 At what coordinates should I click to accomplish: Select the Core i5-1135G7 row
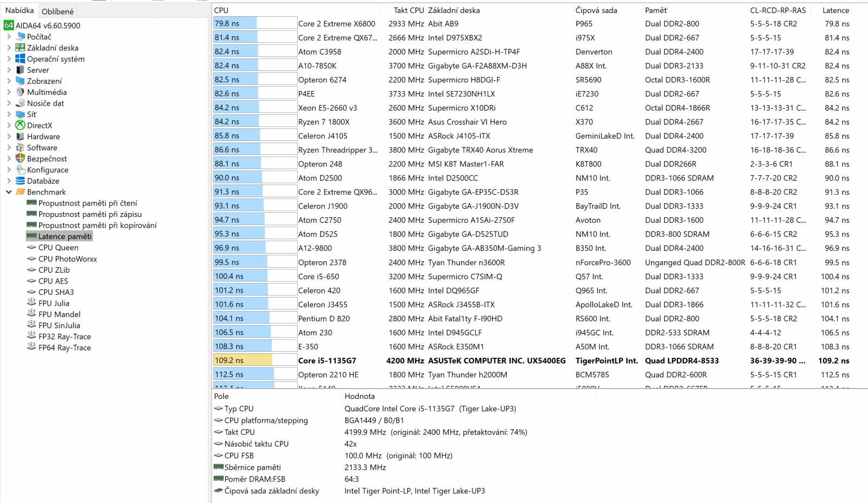point(532,360)
